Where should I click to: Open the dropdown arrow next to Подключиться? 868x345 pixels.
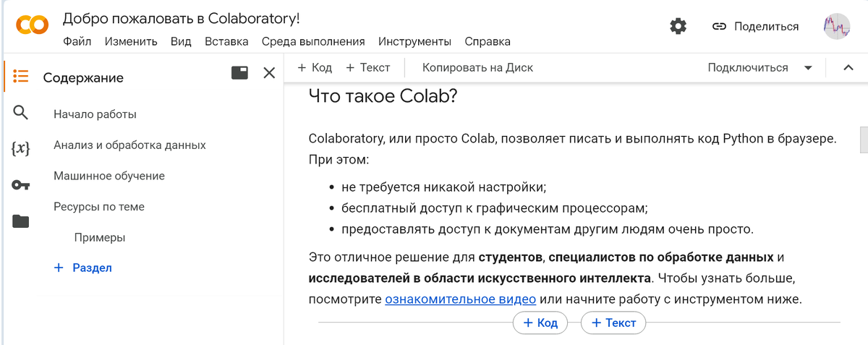pyautogui.click(x=809, y=68)
